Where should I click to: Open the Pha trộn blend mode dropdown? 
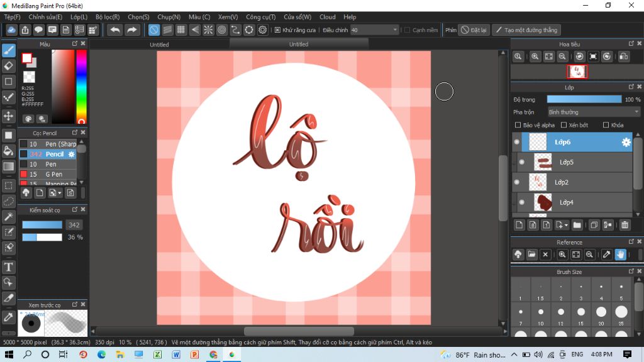click(594, 112)
